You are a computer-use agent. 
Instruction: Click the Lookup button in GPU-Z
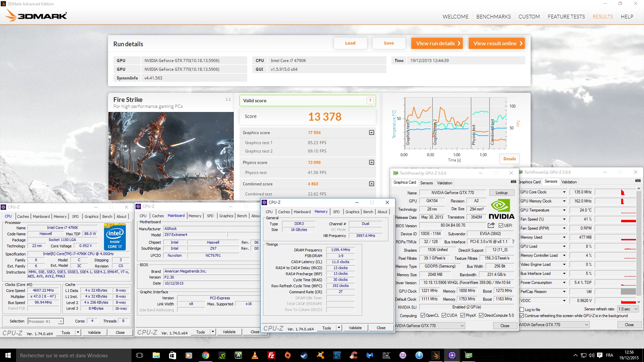(501, 193)
